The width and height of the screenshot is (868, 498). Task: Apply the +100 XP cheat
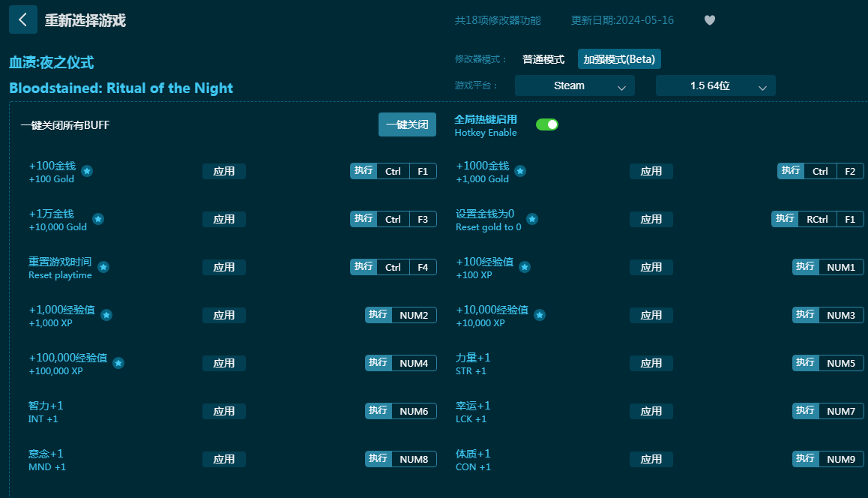point(651,268)
